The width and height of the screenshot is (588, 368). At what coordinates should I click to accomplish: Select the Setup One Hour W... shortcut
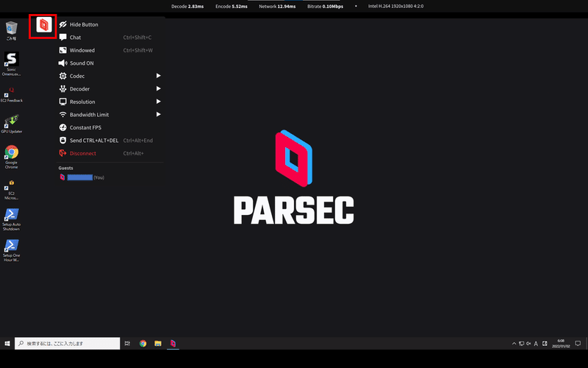pyautogui.click(x=11, y=250)
